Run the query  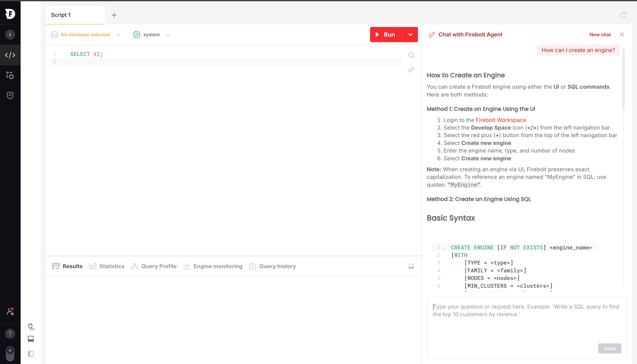(386, 35)
